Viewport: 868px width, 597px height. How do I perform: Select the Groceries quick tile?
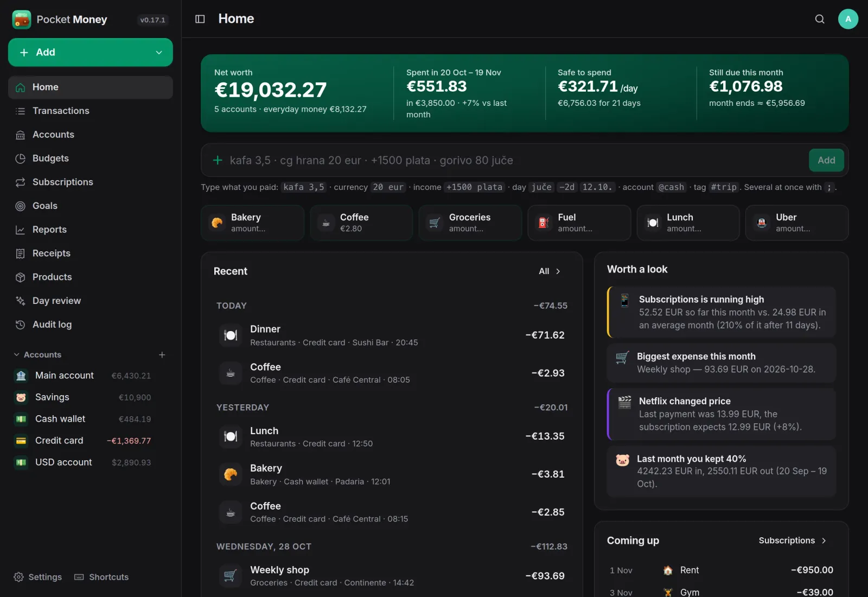pyautogui.click(x=470, y=223)
